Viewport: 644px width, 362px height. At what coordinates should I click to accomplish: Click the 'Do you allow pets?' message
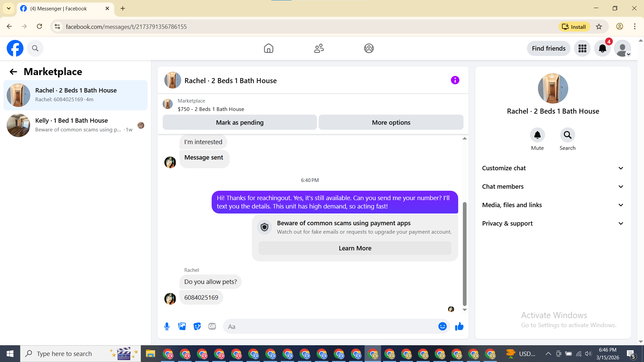(x=211, y=282)
